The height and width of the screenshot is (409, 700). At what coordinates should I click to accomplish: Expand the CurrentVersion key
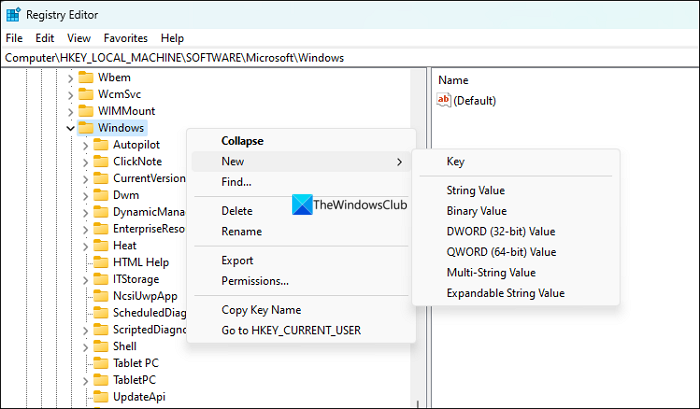[x=85, y=179]
